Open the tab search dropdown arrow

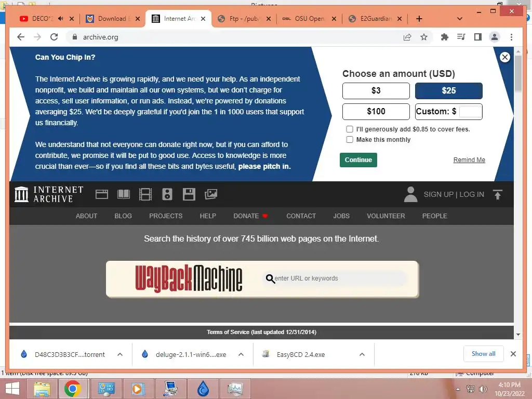tap(460, 19)
